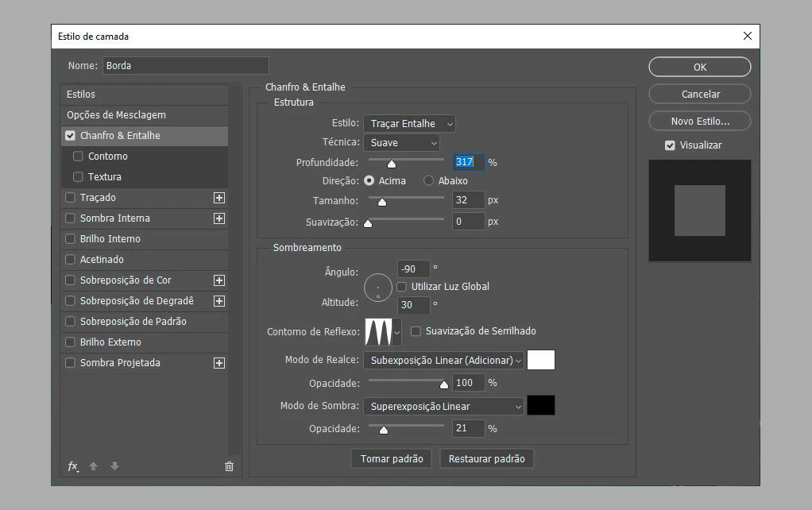Toggle the Visualizar preview checkbox

click(x=670, y=145)
